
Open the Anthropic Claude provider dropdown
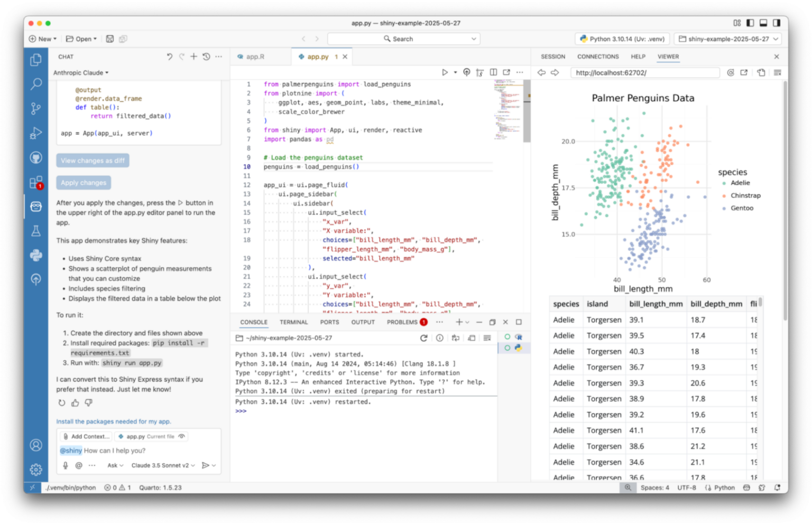(80, 72)
